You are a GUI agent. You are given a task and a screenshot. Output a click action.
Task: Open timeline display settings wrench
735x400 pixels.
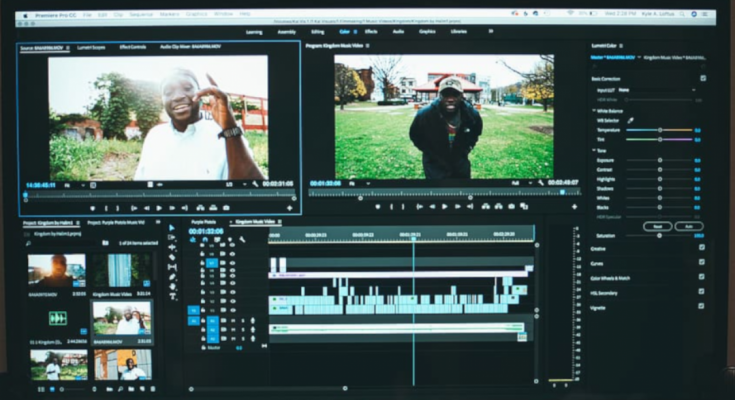[x=242, y=240]
